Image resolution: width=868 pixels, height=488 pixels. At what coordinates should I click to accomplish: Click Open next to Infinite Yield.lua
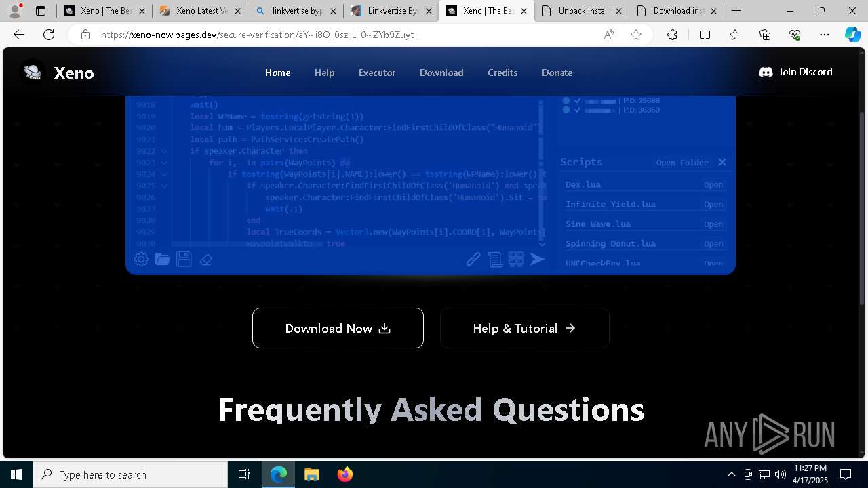coord(713,204)
